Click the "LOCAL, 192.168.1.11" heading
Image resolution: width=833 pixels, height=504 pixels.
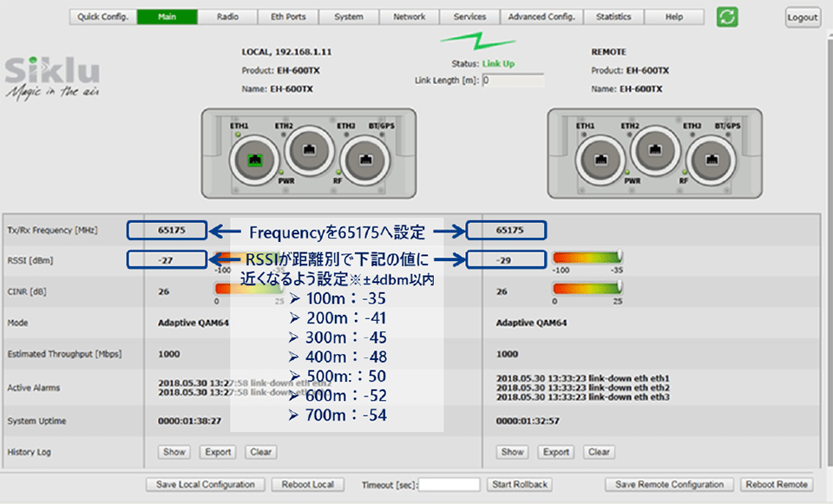coord(287,52)
